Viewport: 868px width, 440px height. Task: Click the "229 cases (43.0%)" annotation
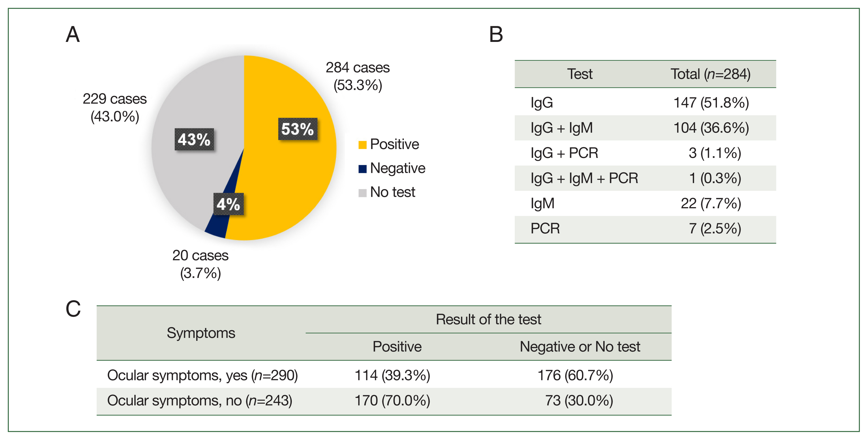[114, 108]
